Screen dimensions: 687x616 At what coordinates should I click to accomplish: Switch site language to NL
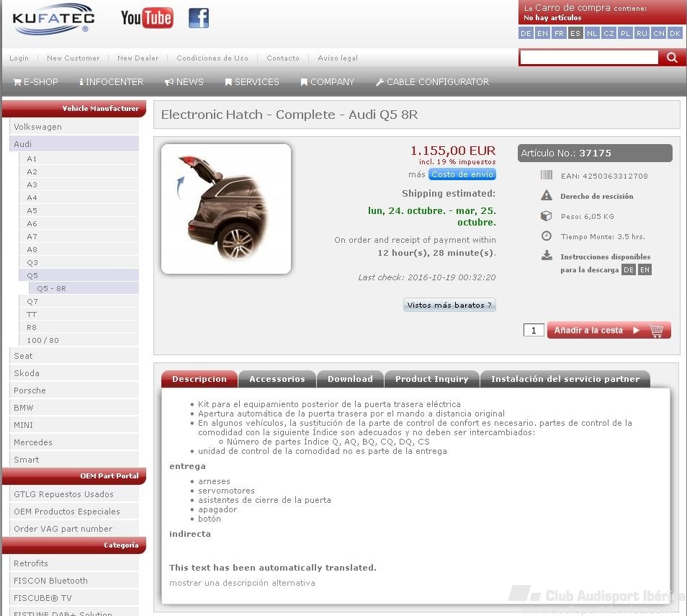592,33
